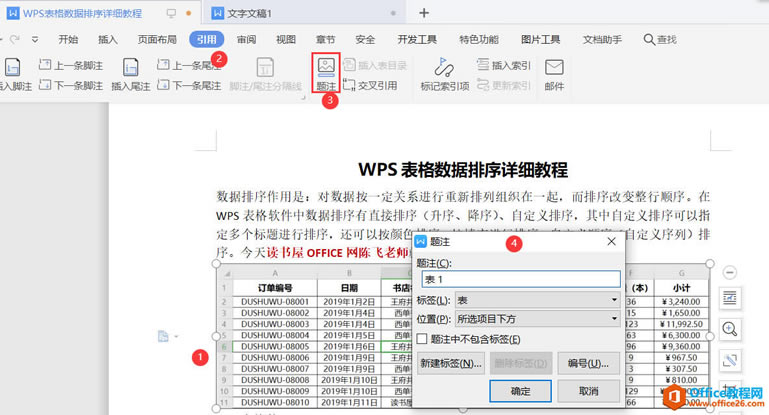This screenshot has height=415, width=769.
Task: Open the 文档助手 ribbon tab
Action: (602, 40)
